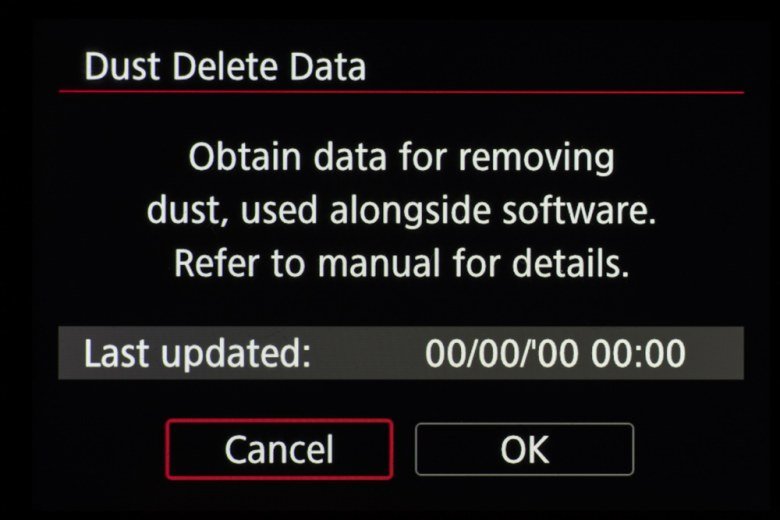Tap the gray Last updated row
780x520 pixels.
click(401, 353)
